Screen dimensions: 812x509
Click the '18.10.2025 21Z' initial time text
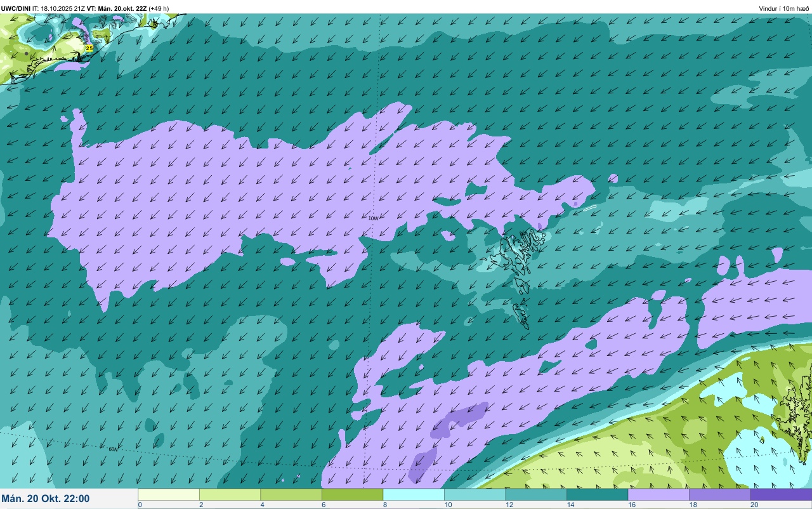click(x=63, y=9)
